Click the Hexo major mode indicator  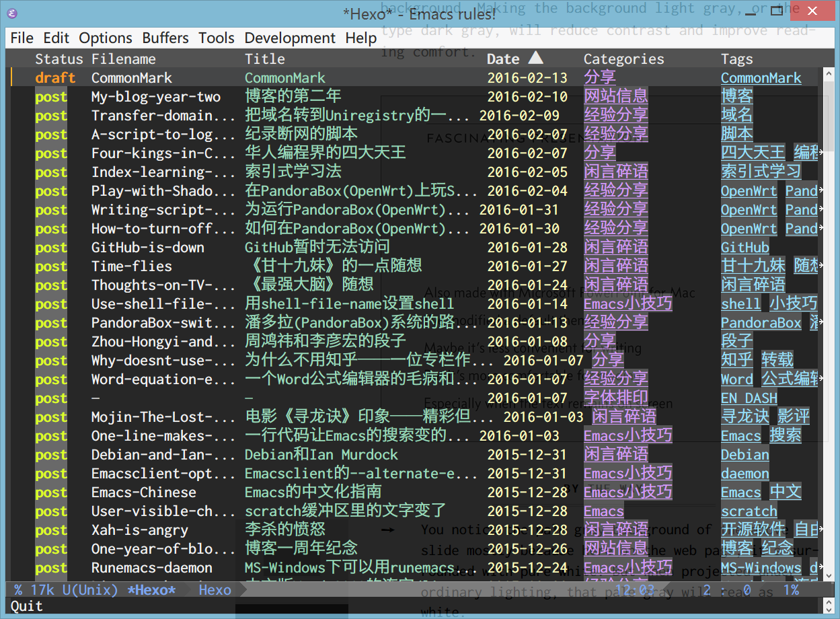click(x=215, y=590)
